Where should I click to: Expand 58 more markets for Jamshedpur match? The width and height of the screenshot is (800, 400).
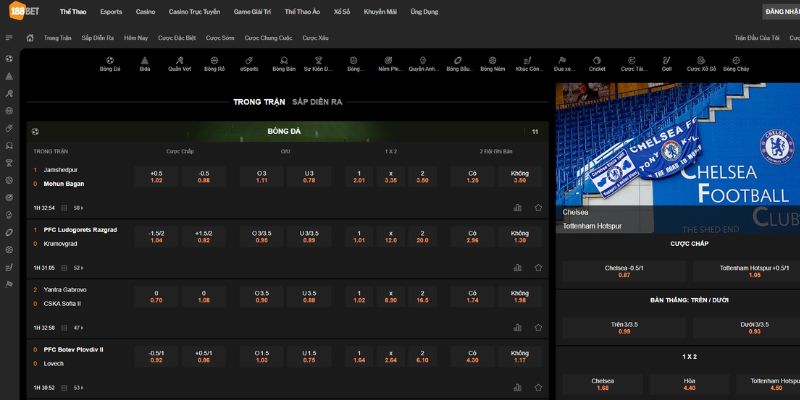coord(79,208)
